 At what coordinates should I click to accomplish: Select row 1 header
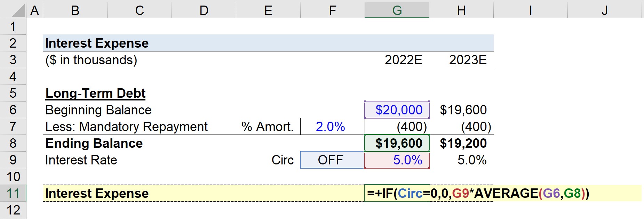point(13,26)
